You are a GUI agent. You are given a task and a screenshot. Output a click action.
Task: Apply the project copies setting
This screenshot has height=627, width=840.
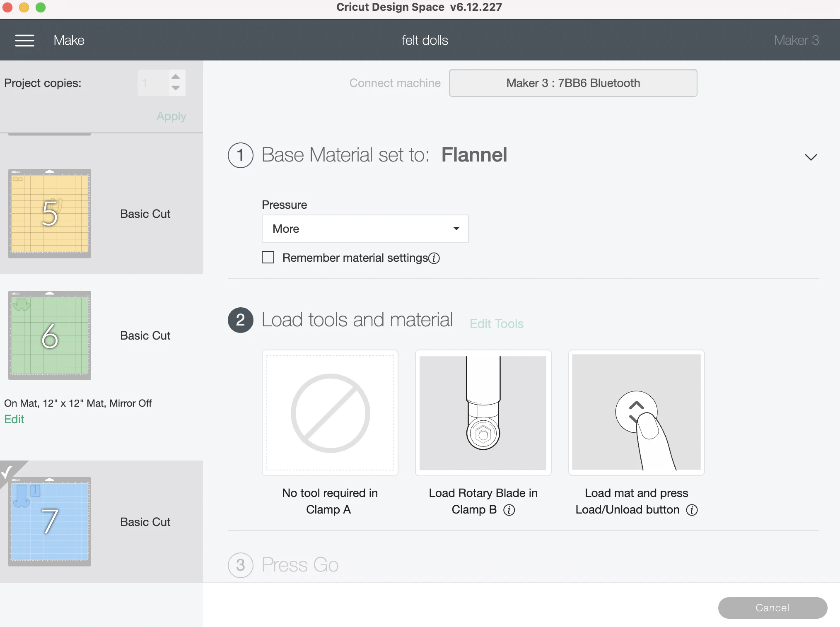[171, 116]
